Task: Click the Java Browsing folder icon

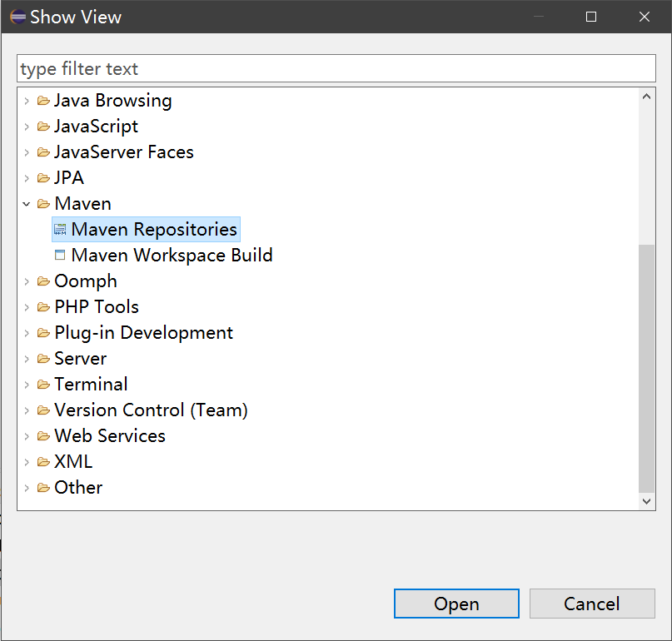Action: click(x=43, y=101)
